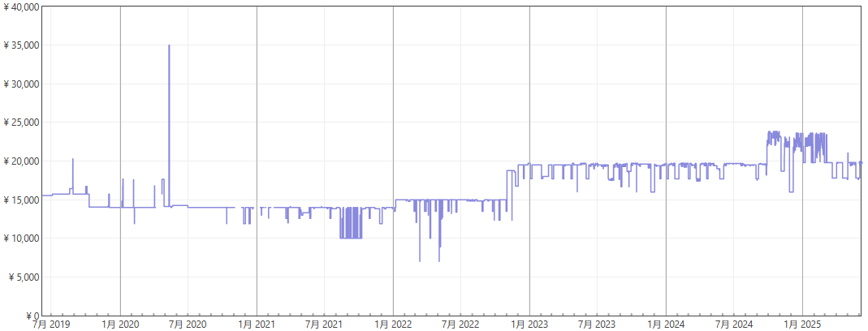The height and width of the screenshot is (331, 868).
Task: Click the '7月 2019' x-axis label
Action: pos(50,325)
